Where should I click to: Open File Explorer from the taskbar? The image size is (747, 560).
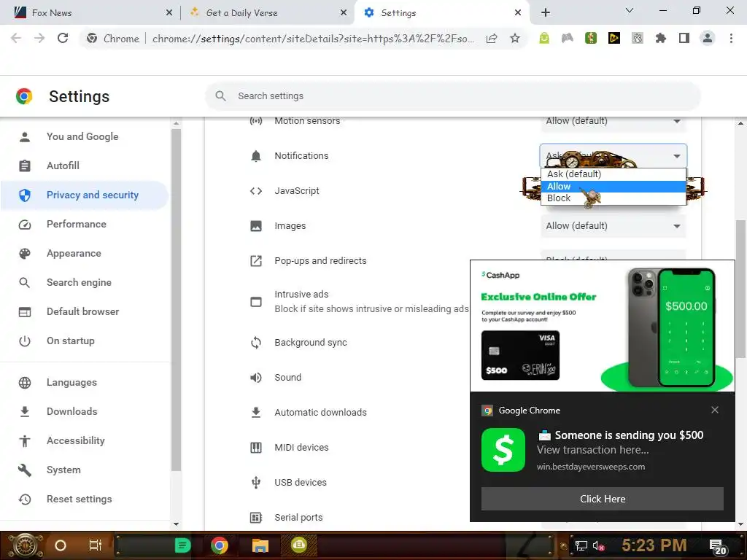click(x=260, y=545)
